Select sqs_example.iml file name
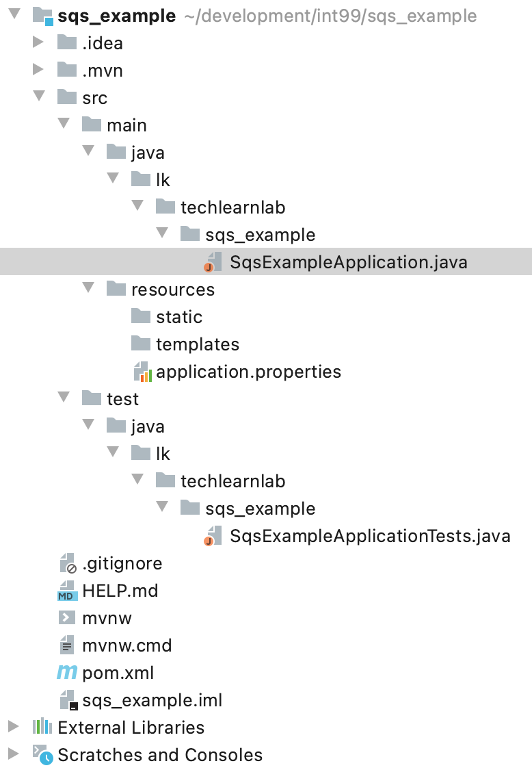Screen dimensions: 532x783 (x=152, y=701)
